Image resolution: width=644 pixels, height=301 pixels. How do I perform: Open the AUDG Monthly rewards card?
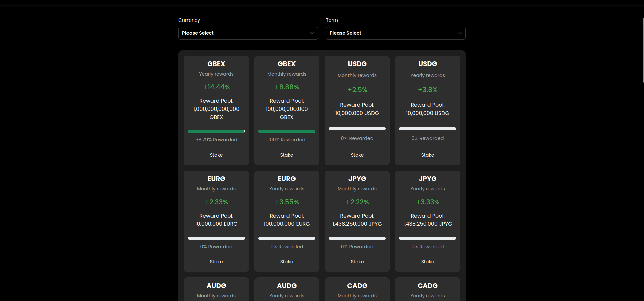pyautogui.click(x=216, y=290)
